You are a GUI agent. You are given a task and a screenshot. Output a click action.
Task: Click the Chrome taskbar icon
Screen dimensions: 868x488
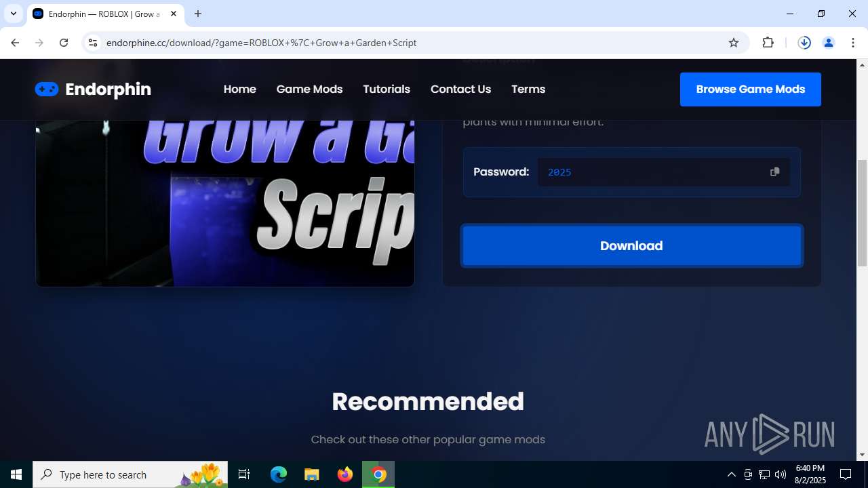[x=378, y=474]
